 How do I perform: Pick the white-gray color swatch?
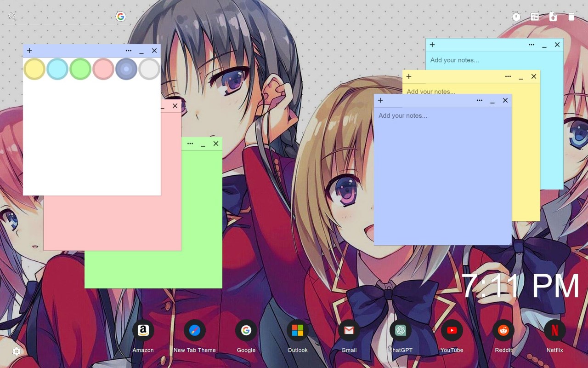149,69
